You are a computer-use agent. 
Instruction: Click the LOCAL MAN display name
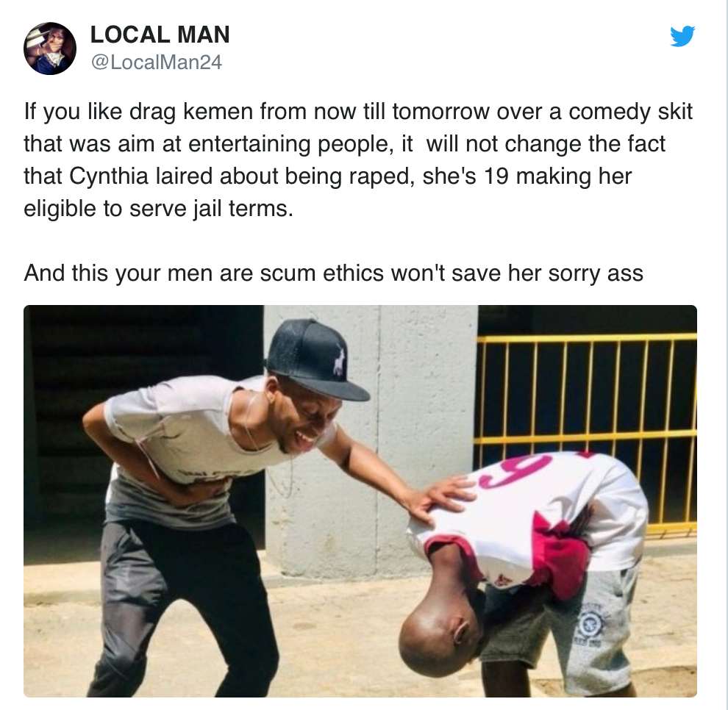(x=160, y=35)
